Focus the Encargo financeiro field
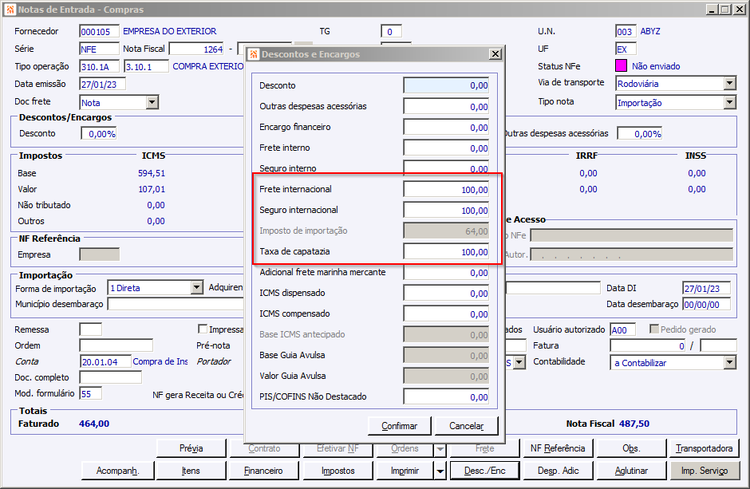The image size is (750, 489). coord(446,127)
